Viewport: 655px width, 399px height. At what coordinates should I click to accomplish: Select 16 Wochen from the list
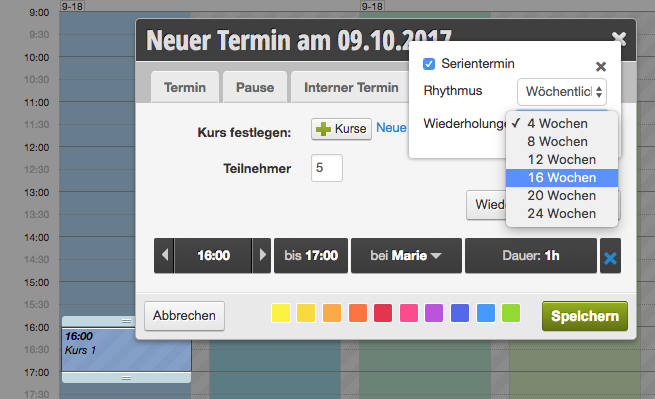[x=561, y=178]
